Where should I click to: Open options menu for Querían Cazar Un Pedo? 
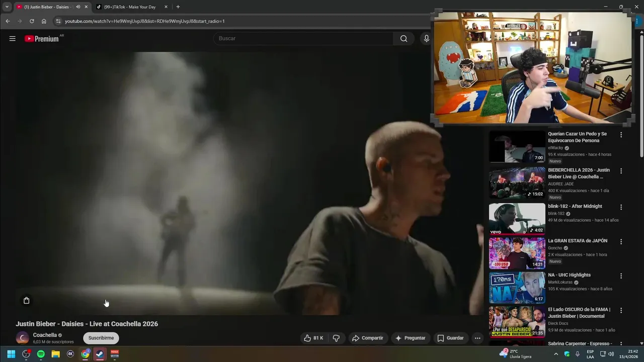pyautogui.click(x=621, y=135)
